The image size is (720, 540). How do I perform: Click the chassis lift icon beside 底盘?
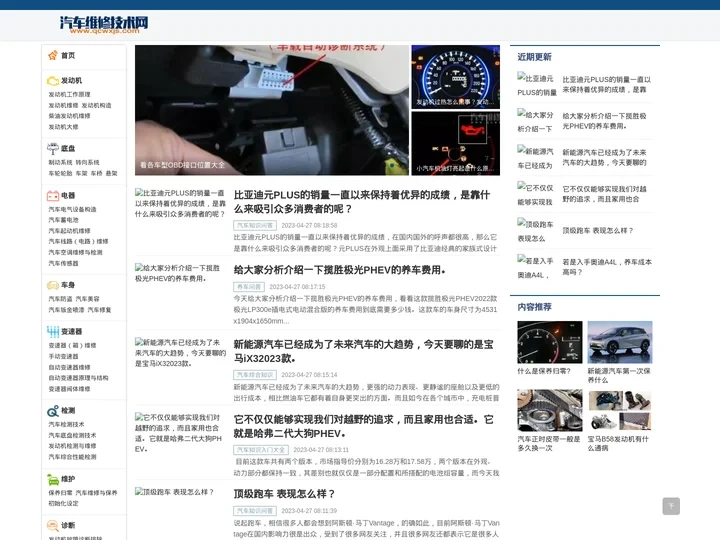53,148
